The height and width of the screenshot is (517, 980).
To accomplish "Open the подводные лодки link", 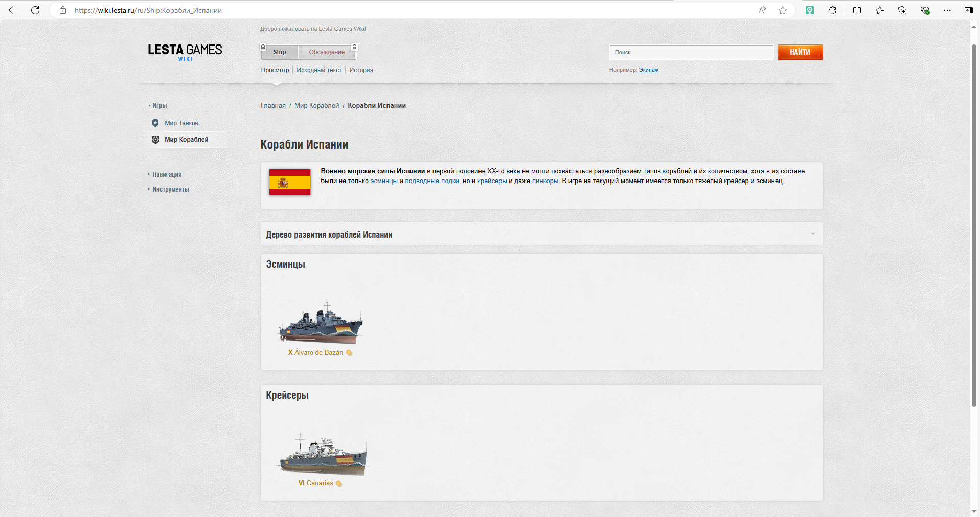I will pos(432,181).
